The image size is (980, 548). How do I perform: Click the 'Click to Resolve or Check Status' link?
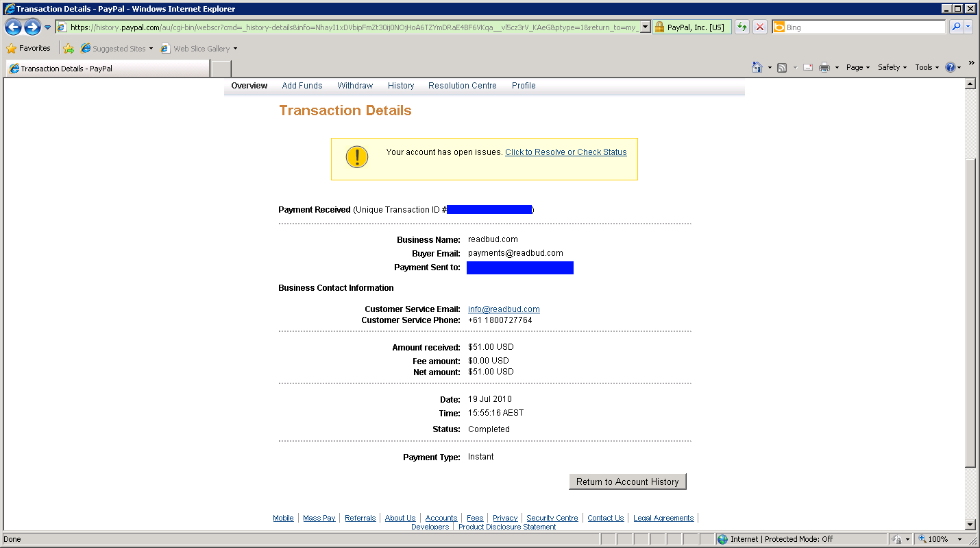coord(566,152)
